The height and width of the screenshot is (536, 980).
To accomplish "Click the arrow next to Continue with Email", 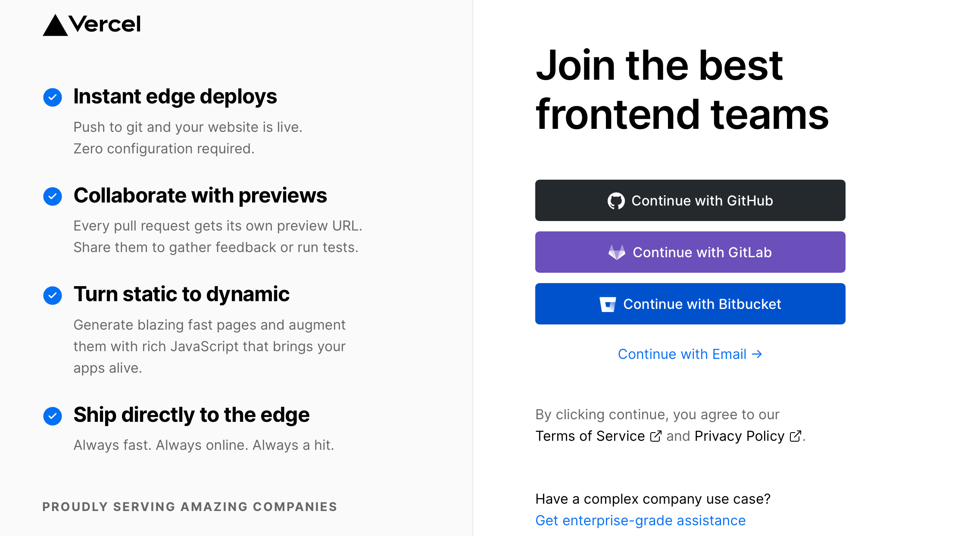I will coord(757,354).
